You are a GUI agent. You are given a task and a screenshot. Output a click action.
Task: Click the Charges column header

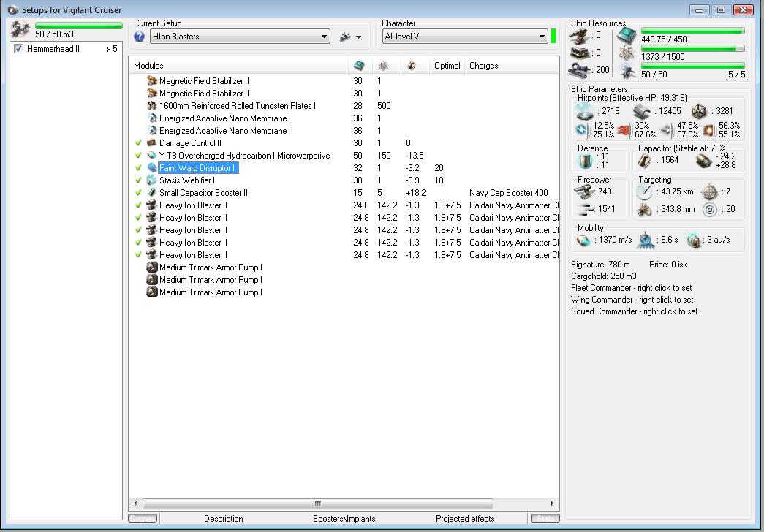click(x=512, y=66)
